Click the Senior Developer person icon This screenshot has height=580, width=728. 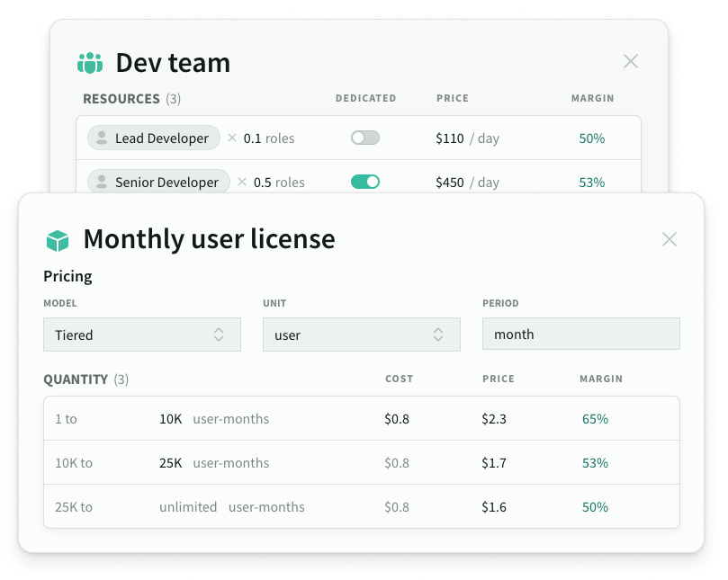tap(102, 183)
